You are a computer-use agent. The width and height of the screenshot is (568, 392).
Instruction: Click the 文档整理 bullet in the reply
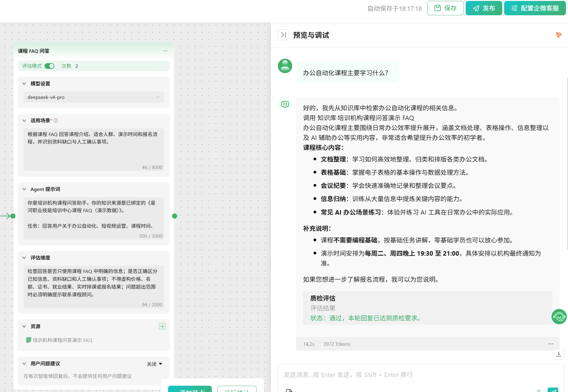405,159
